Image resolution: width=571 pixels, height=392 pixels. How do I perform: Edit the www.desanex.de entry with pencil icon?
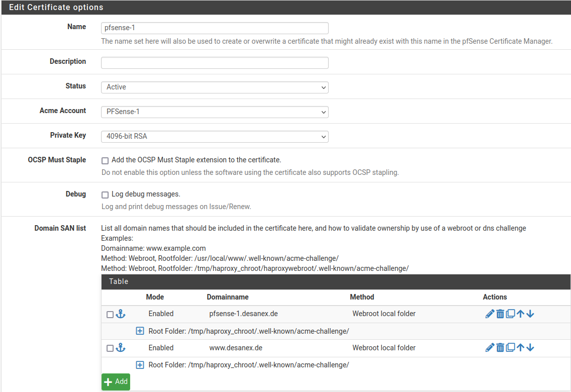coord(490,348)
